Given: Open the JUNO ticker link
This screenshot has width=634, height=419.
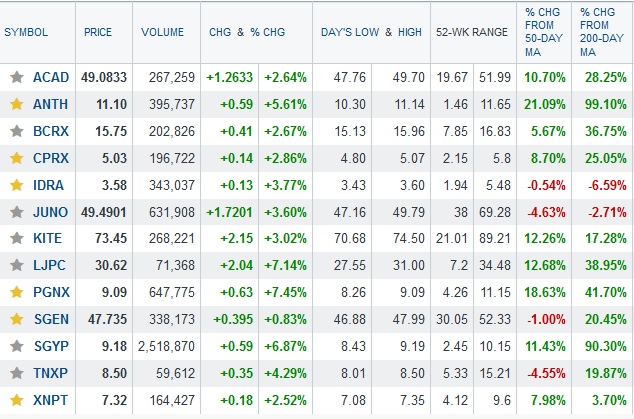Looking at the screenshot, I should (x=51, y=212).
